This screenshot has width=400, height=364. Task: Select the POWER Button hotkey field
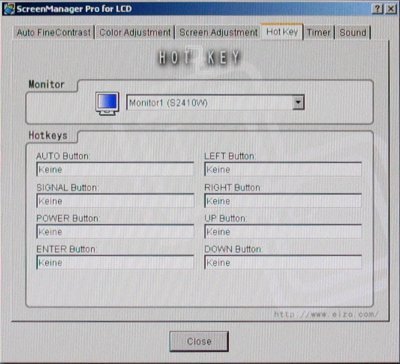pyautogui.click(x=115, y=232)
